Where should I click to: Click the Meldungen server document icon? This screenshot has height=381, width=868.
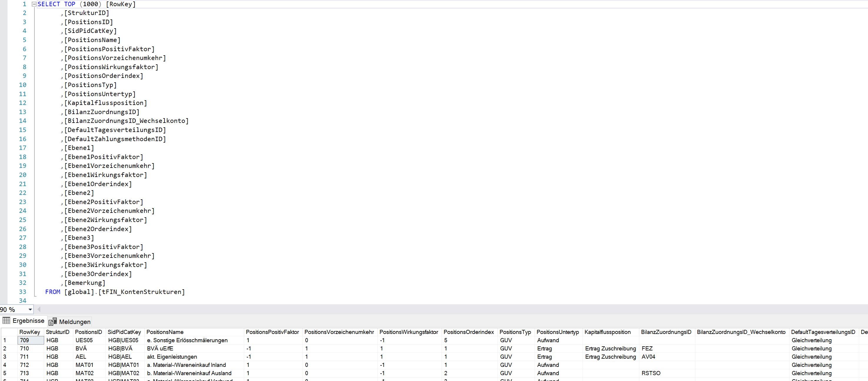tap(53, 322)
